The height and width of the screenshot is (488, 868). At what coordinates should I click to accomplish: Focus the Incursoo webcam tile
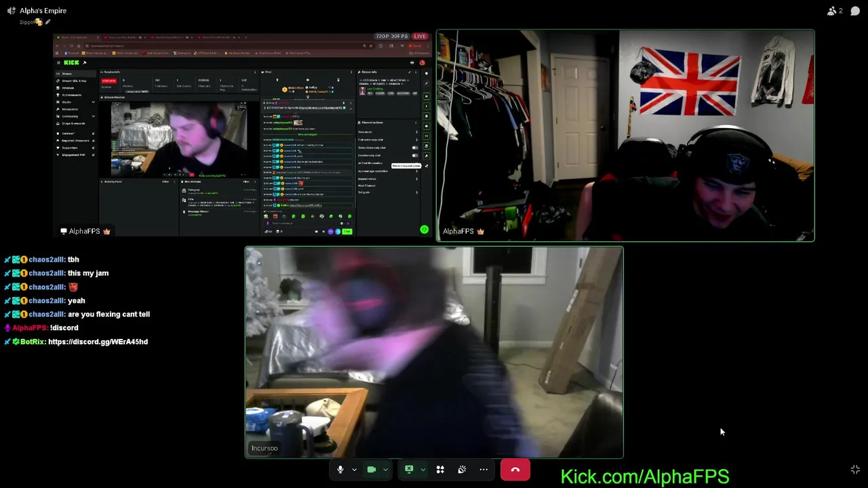pos(434,352)
